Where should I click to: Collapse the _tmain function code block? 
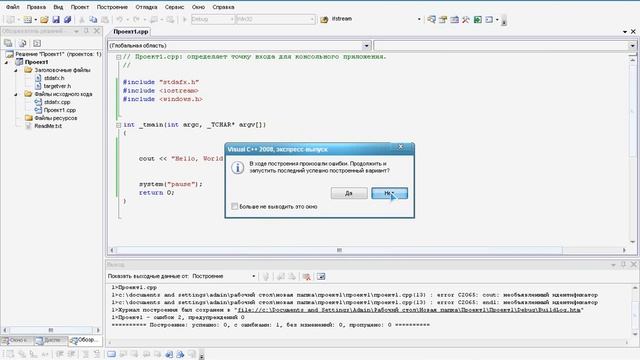[x=118, y=125]
